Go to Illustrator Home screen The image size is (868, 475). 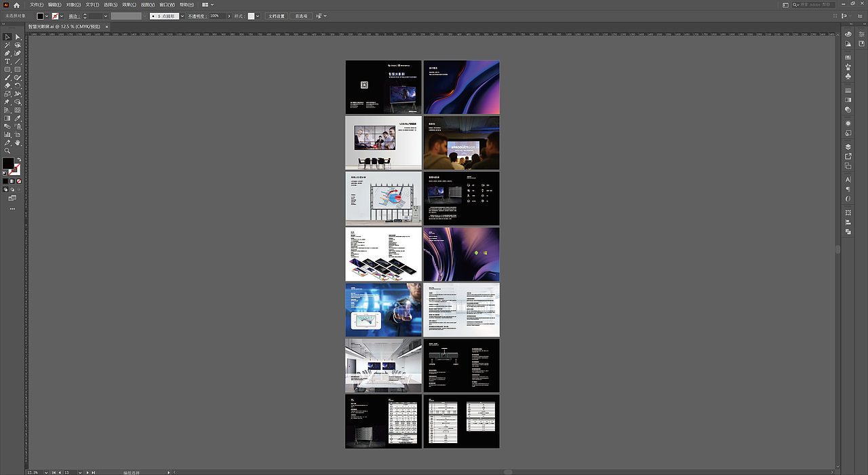(x=16, y=5)
